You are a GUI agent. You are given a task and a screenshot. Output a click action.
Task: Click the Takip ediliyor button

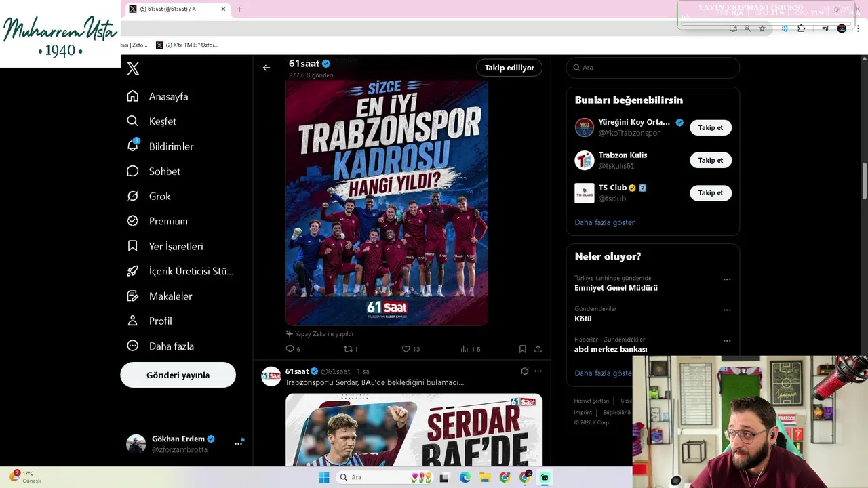pos(509,68)
